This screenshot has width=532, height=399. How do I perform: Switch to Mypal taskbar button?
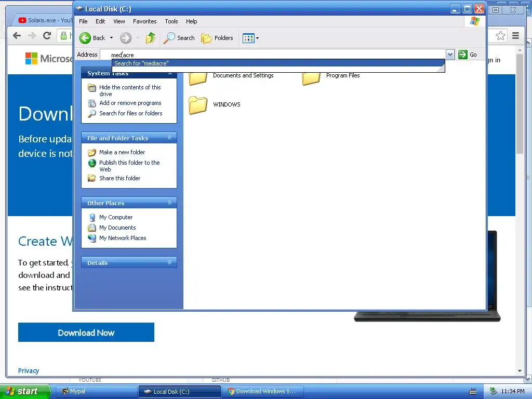(96, 392)
